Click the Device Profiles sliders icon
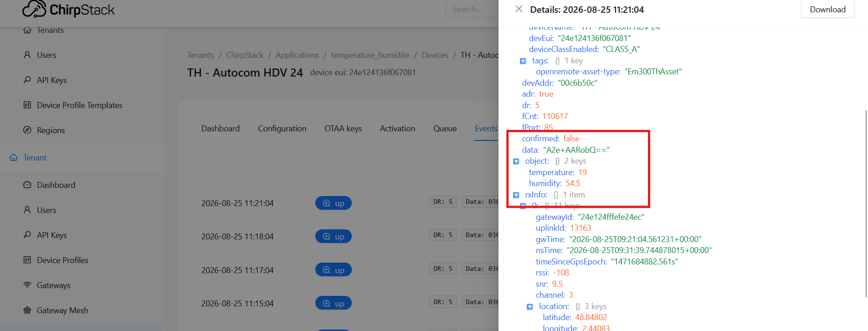This screenshot has width=868, height=331. point(27,260)
